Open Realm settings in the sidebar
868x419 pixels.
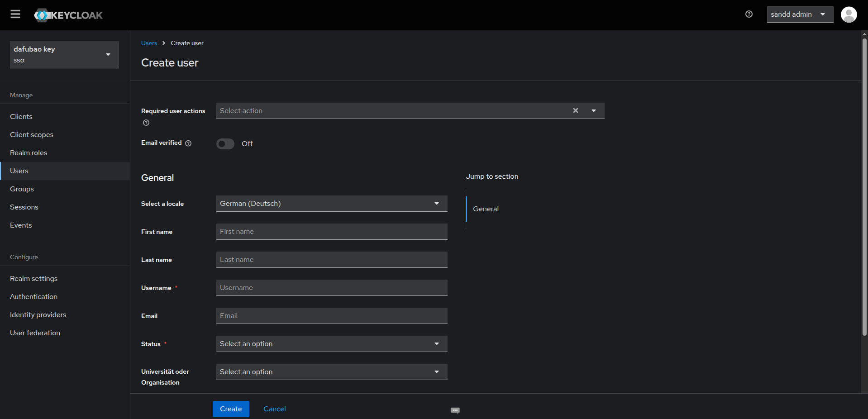tap(34, 279)
